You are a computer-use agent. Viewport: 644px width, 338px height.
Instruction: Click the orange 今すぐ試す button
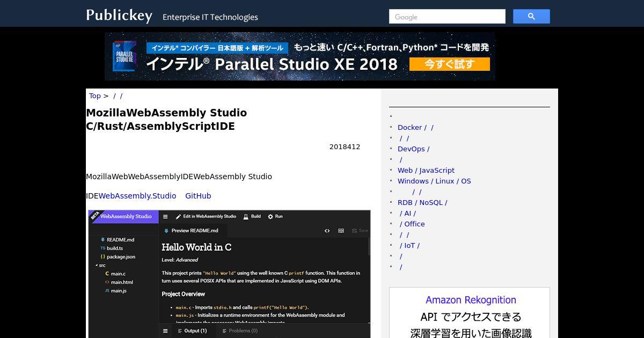point(450,64)
